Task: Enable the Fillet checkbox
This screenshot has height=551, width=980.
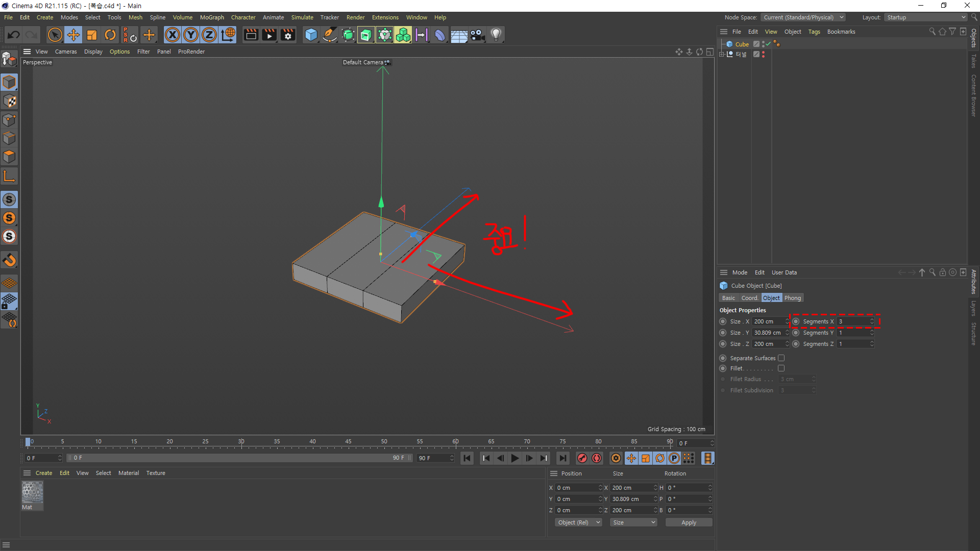Action: [781, 368]
